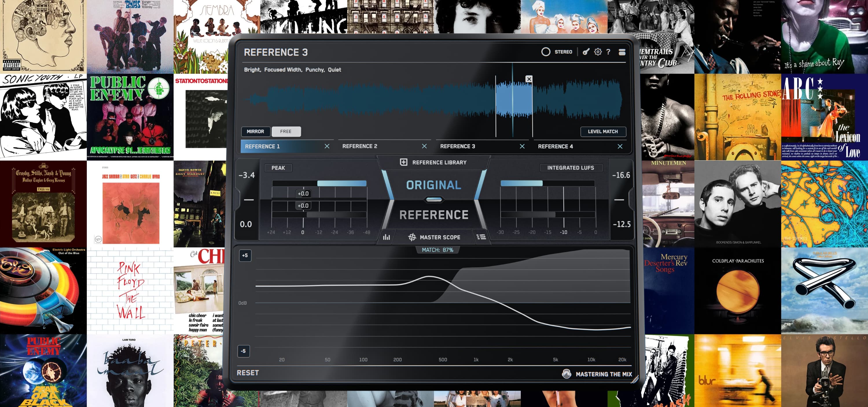Image resolution: width=868 pixels, height=407 pixels.
Task: Click the reference +0.0 gain value
Action: 303,205
